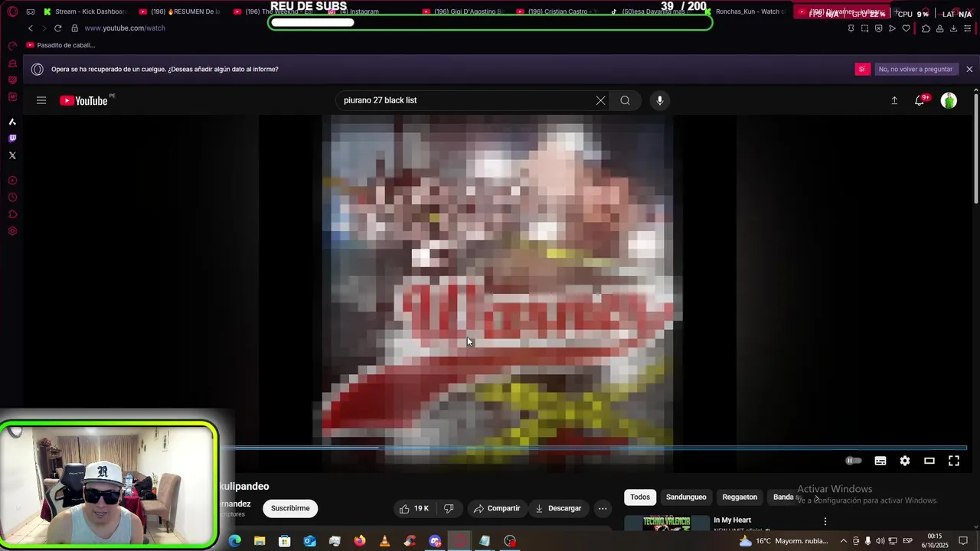Open Outlook from the taskbar

coord(309,541)
